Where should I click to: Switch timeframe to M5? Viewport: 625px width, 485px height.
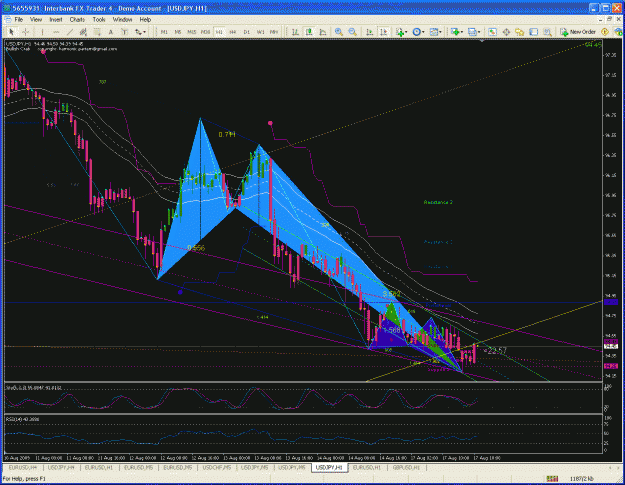coord(178,32)
